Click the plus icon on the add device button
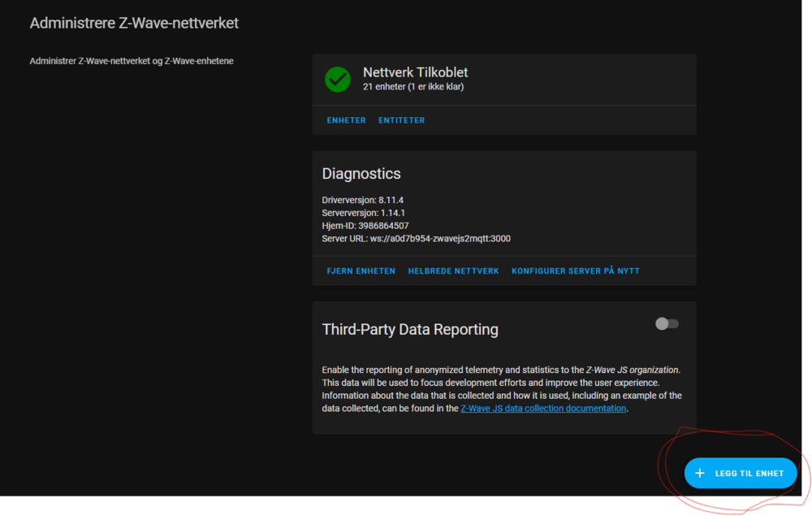 point(700,473)
